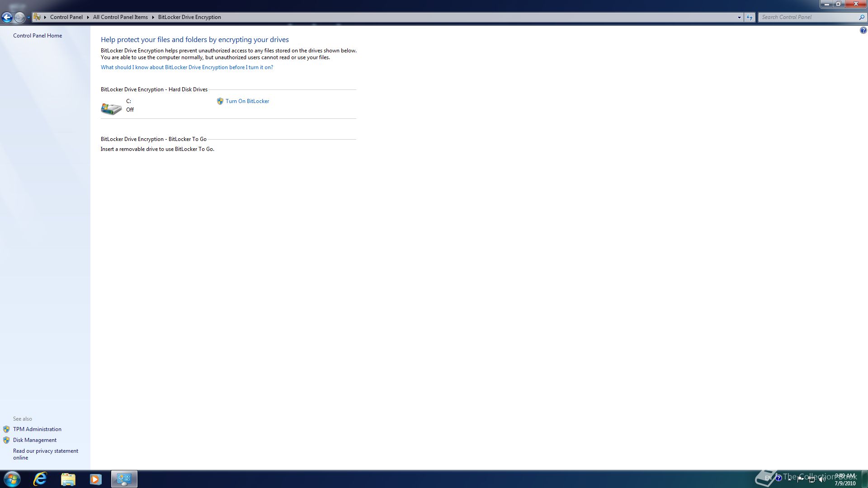Image resolution: width=868 pixels, height=488 pixels.
Task: Open Windows Explorer folder in taskbar
Action: [68, 479]
